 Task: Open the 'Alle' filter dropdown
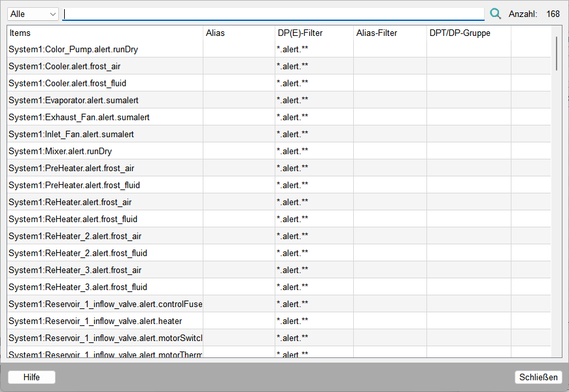[33, 14]
